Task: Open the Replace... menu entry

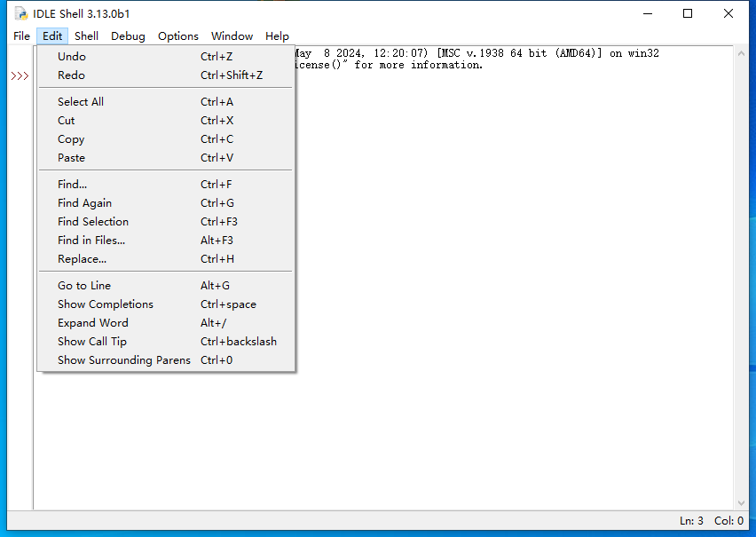Action: coord(166,259)
